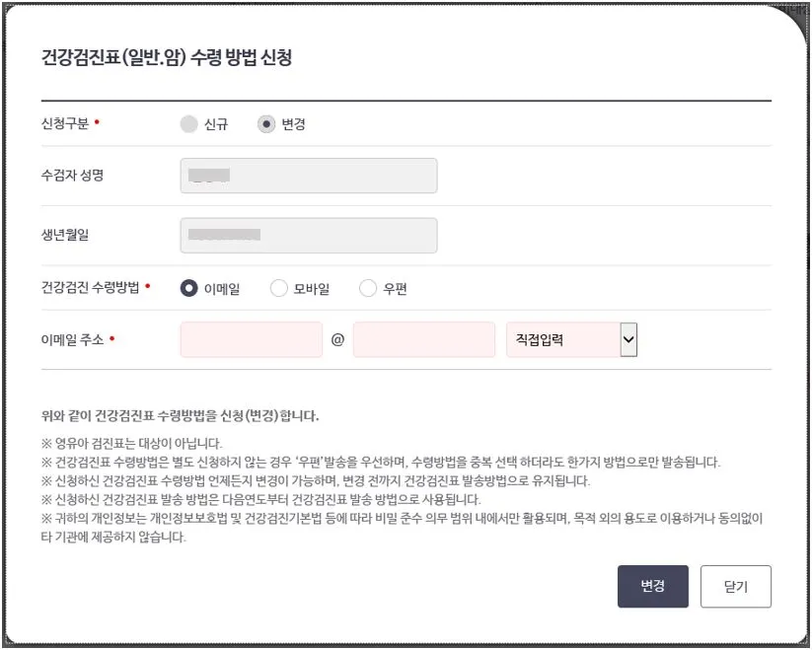Click the 수검자 성명 name field
812x650 pixels.
pos(309,176)
